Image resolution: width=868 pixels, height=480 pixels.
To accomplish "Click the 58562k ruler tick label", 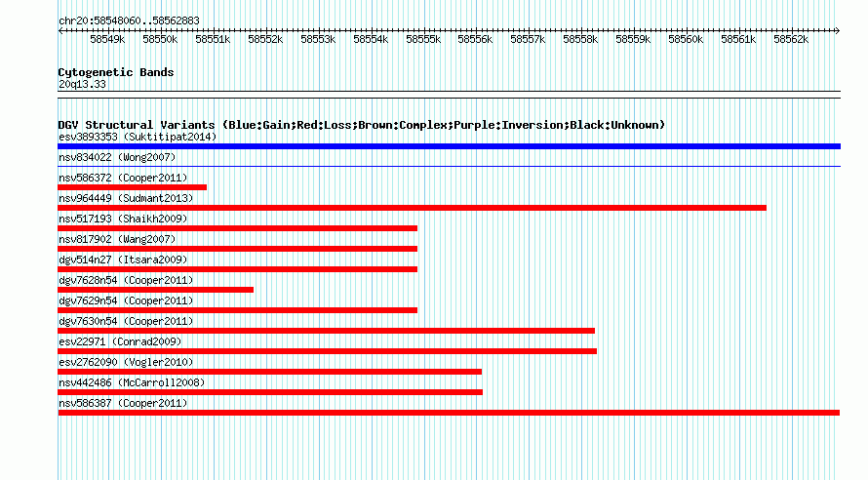I will 791,39.
